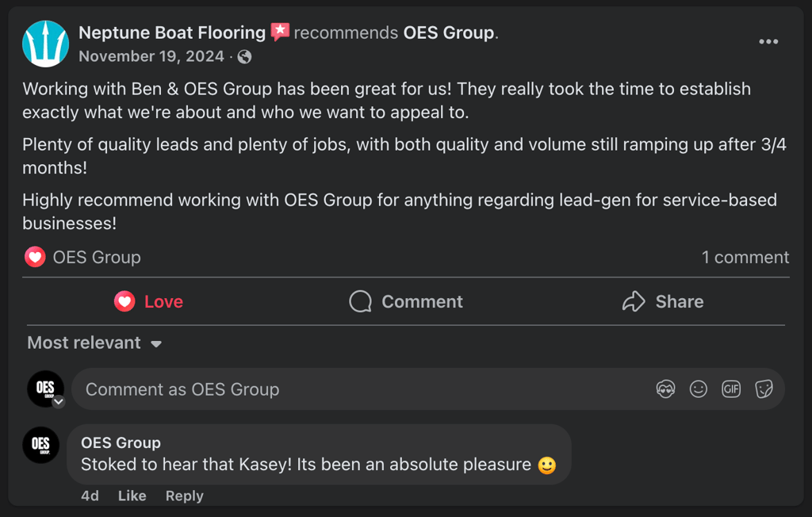Expand the Most relevant sort dropdown
812x517 pixels.
(x=94, y=343)
